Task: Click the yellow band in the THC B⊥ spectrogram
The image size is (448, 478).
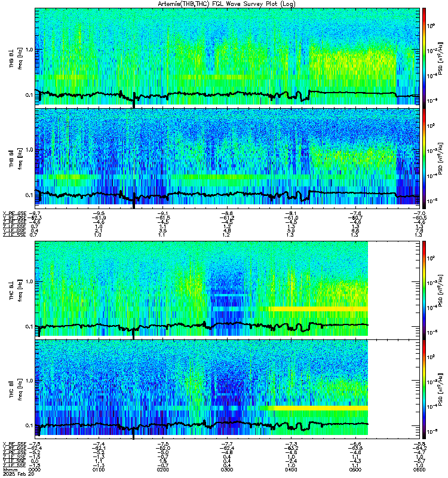Action: [320, 309]
